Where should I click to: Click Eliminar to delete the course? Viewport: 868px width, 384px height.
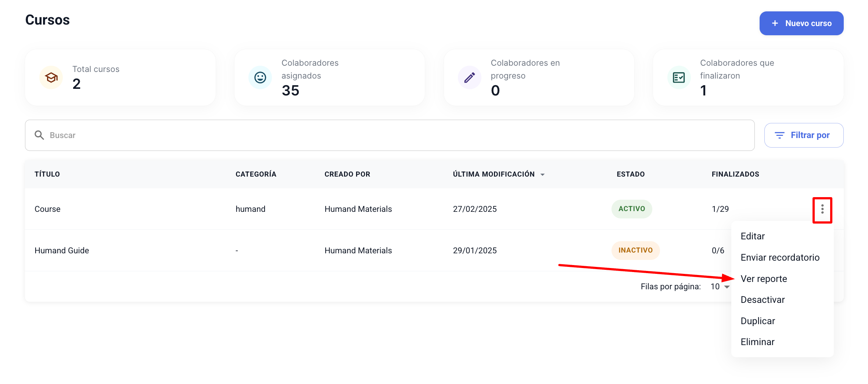click(x=757, y=342)
